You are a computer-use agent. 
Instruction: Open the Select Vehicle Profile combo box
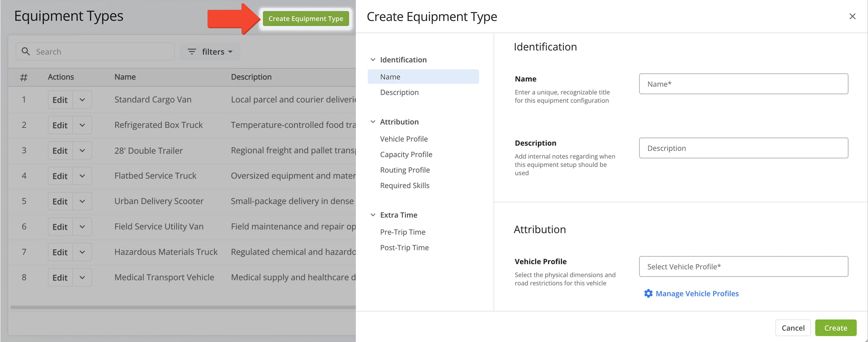click(743, 266)
